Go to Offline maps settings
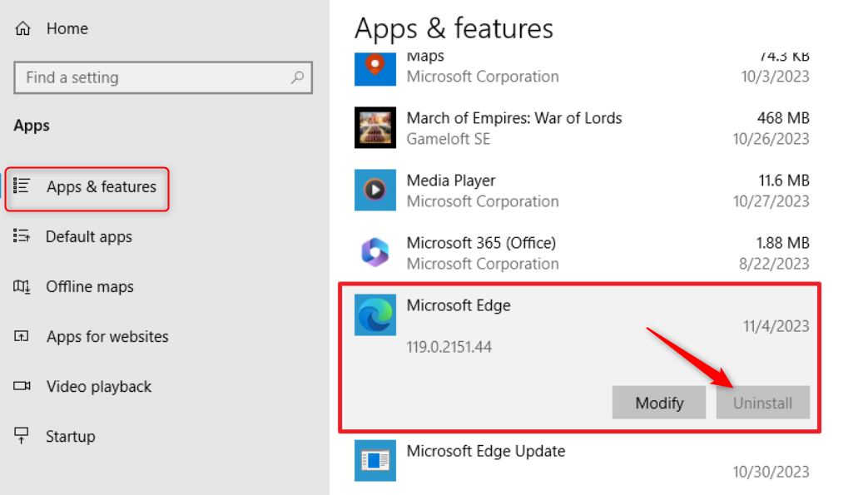Viewport: 868px width, 495px height. (89, 287)
